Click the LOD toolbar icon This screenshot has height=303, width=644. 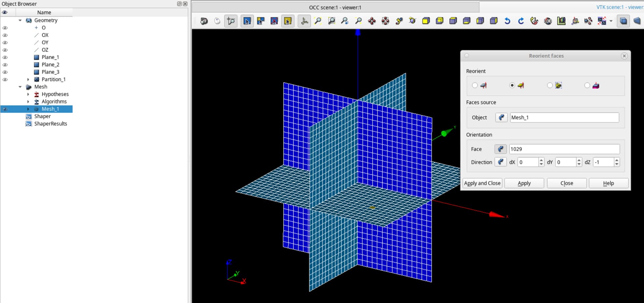click(548, 21)
